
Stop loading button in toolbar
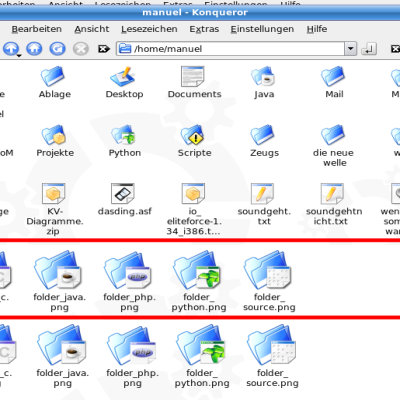point(81,49)
